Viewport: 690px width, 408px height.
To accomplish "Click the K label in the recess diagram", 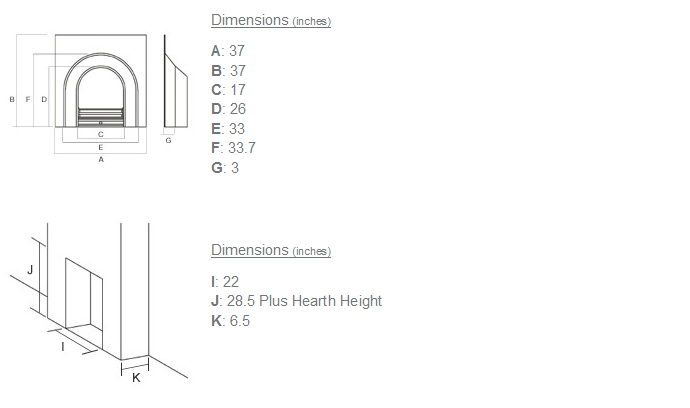I will pos(136,378).
